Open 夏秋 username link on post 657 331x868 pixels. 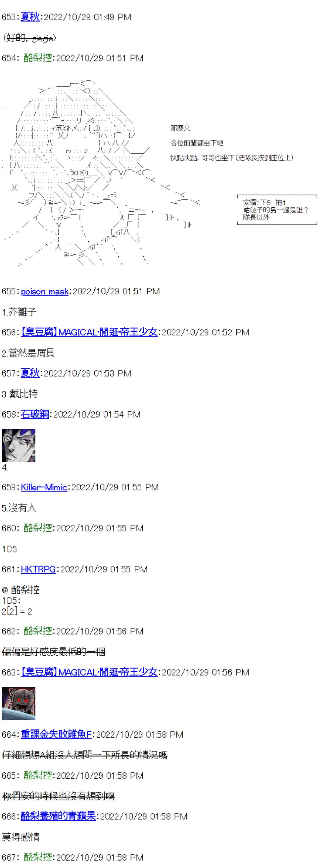30,373
